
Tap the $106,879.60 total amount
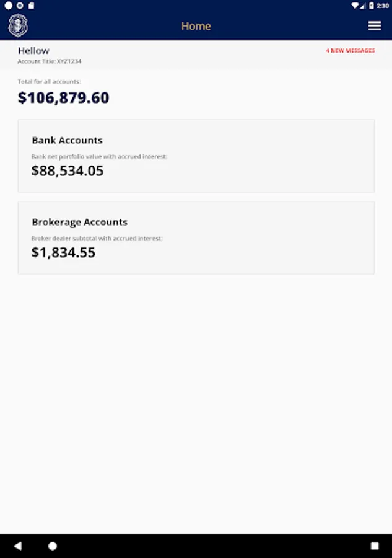point(63,98)
